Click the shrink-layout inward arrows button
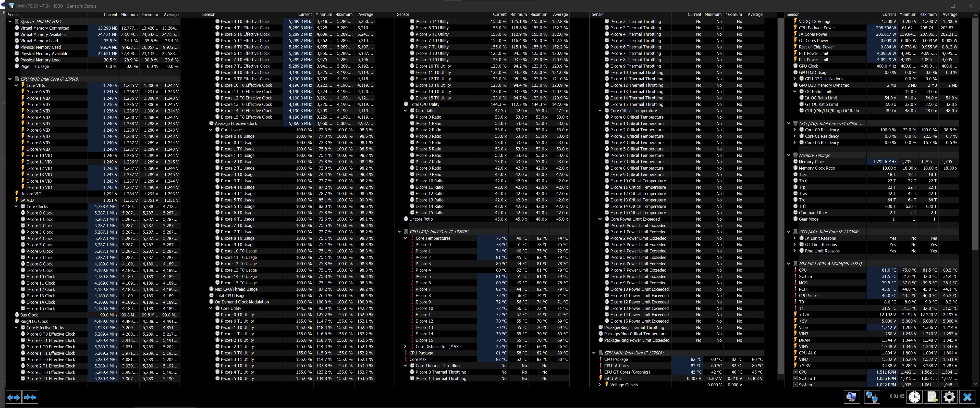This screenshot has height=408, width=980. pyautogui.click(x=30, y=397)
